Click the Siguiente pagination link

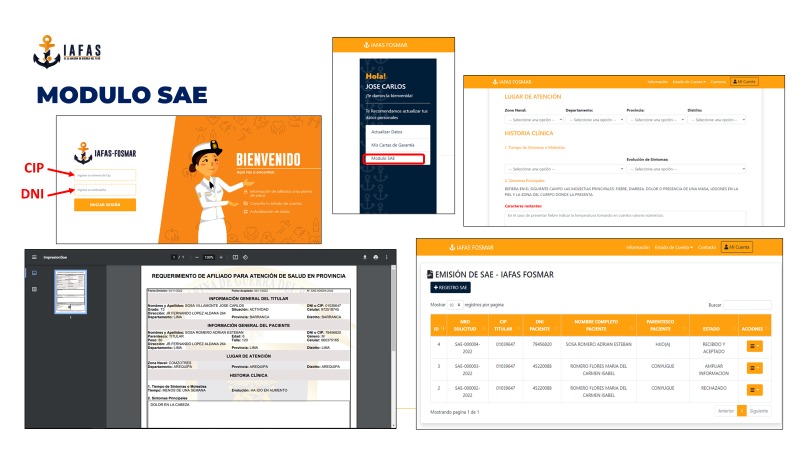[758, 411]
